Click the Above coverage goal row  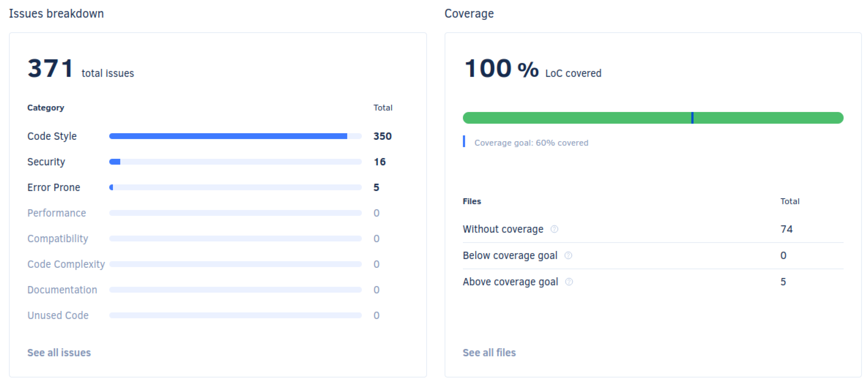pyautogui.click(x=510, y=282)
